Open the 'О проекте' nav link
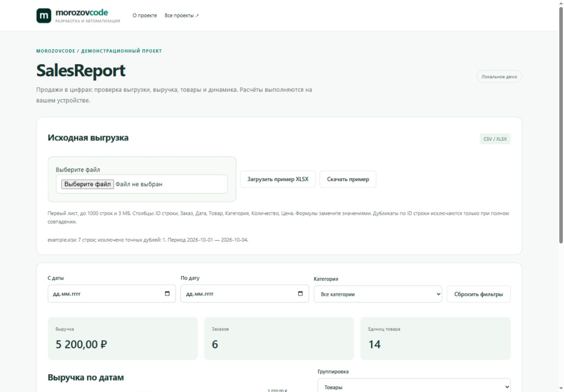The image size is (564, 392). pos(144,15)
